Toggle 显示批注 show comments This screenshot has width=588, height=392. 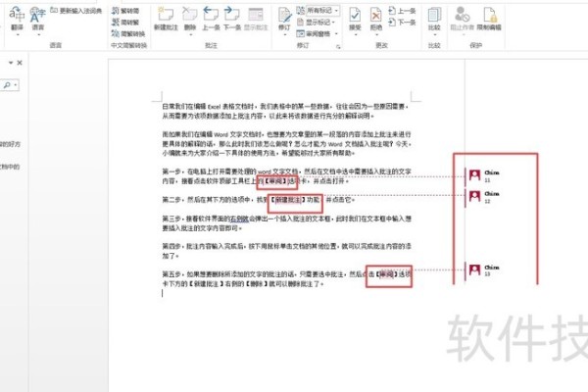(x=256, y=19)
